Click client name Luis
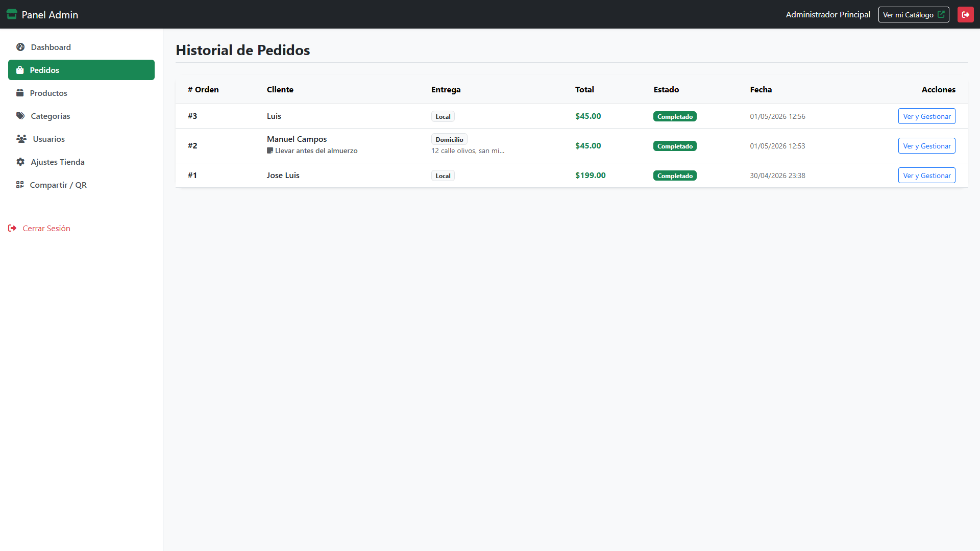 click(x=274, y=116)
